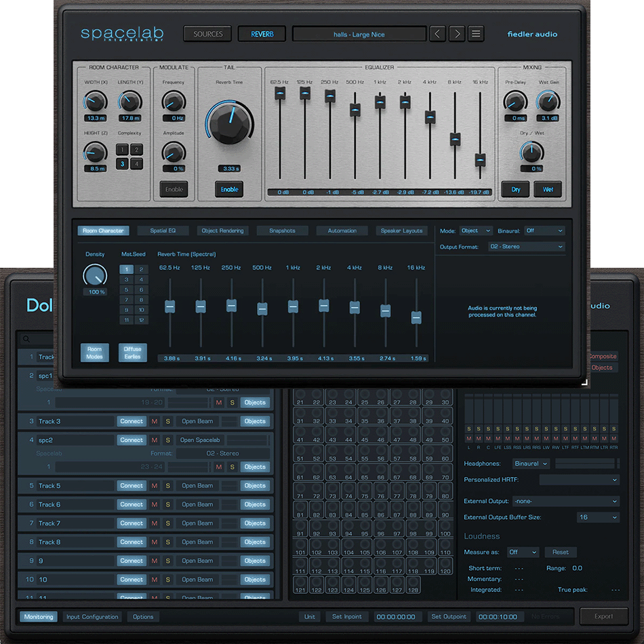Click the 16 kHz equalizer slider handle

480,160
